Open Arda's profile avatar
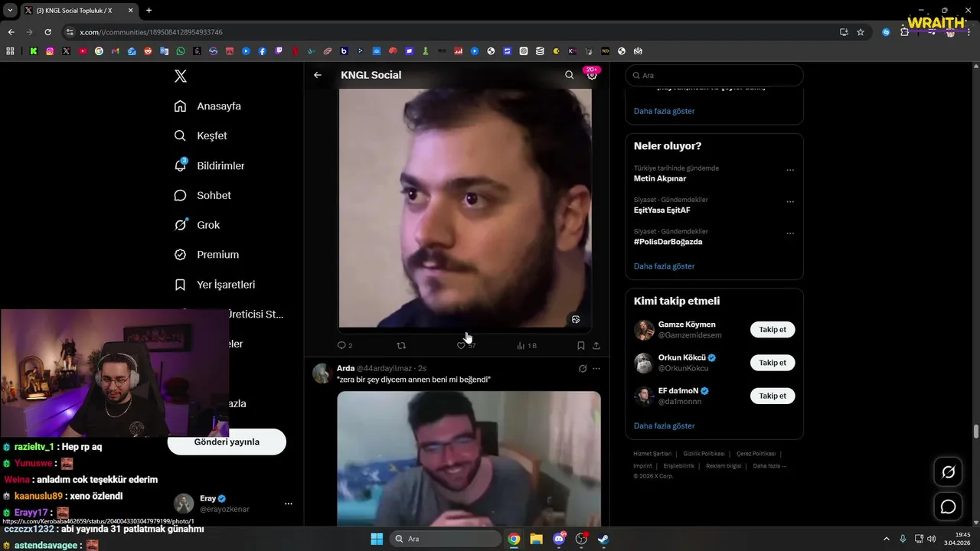Screen dimensions: 980x551 [x=322, y=373]
